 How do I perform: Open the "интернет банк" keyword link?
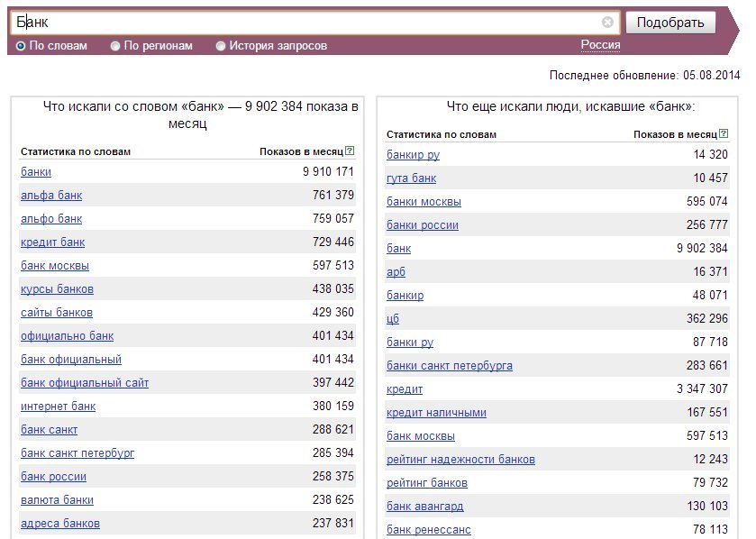point(58,407)
